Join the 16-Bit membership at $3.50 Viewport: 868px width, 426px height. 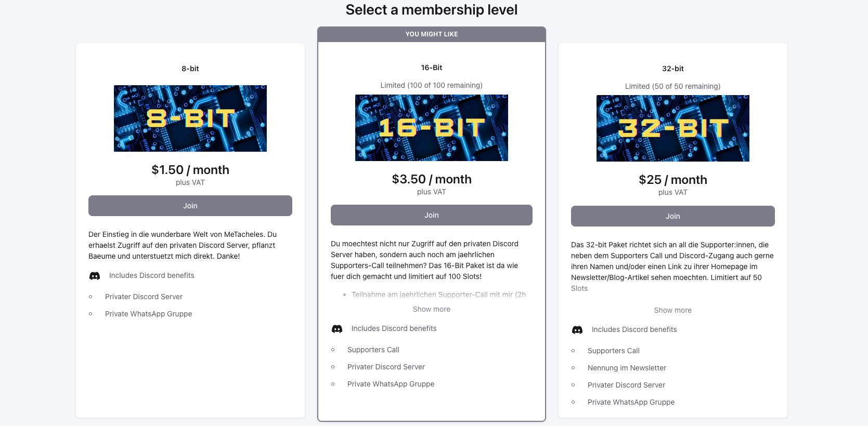(x=432, y=215)
